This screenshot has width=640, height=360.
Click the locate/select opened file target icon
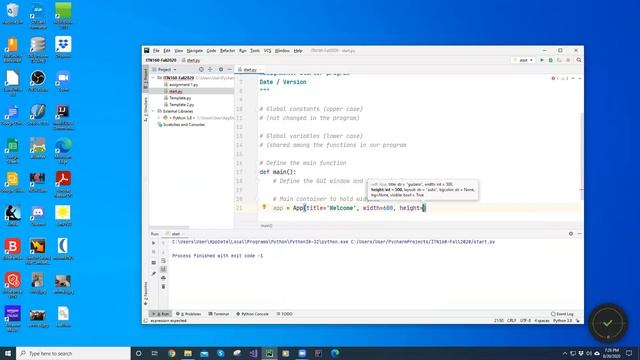click(x=201, y=69)
